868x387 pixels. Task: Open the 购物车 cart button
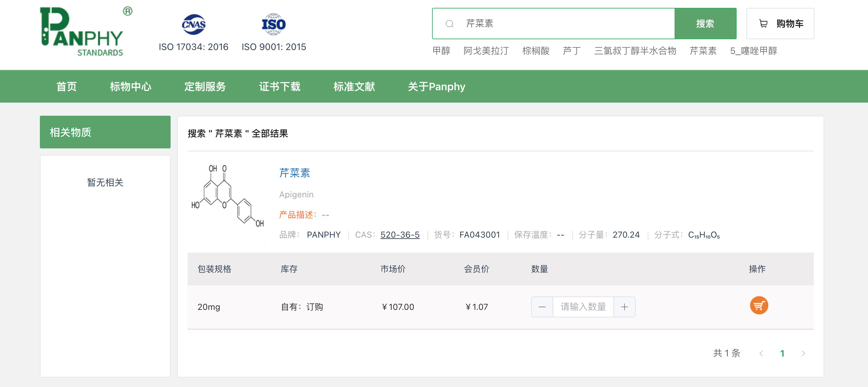780,24
